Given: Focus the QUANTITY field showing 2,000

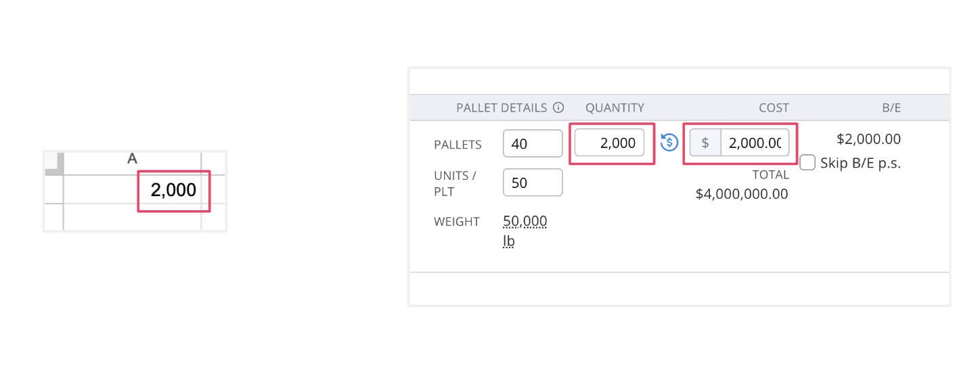Looking at the screenshot, I should [x=609, y=143].
